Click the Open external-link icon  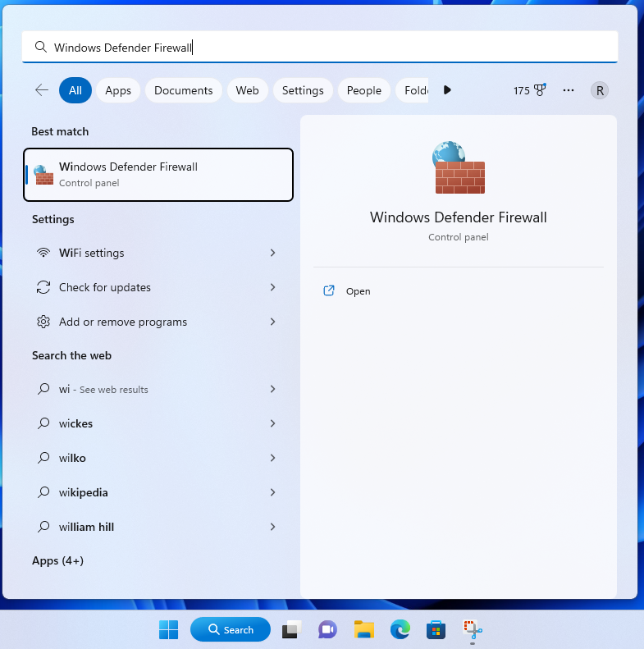pos(329,290)
